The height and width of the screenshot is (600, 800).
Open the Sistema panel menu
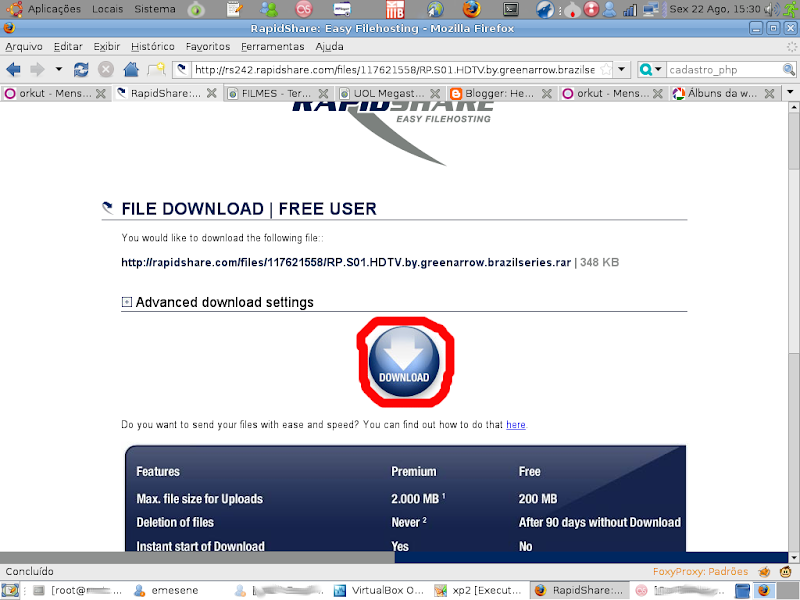(155, 9)
